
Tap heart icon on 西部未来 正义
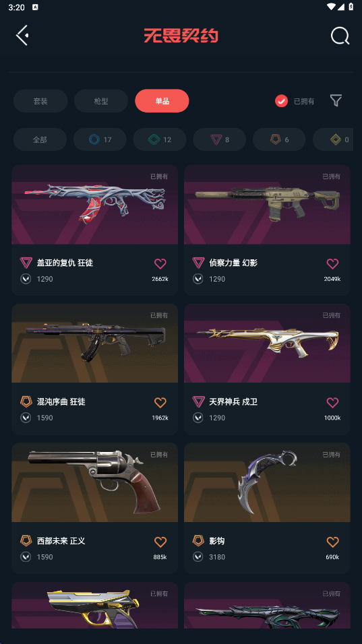pos(160,542)
